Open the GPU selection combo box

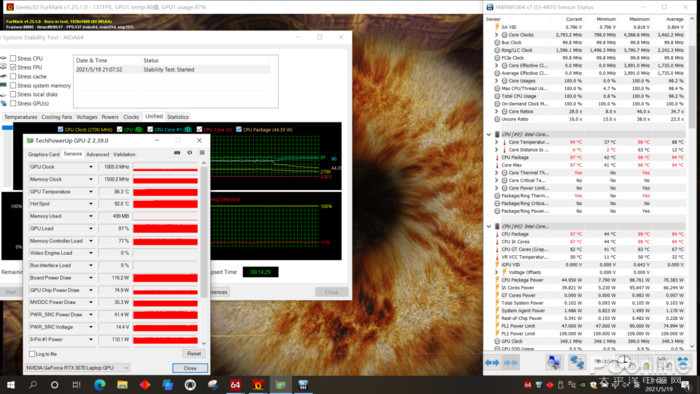[77, 368]
